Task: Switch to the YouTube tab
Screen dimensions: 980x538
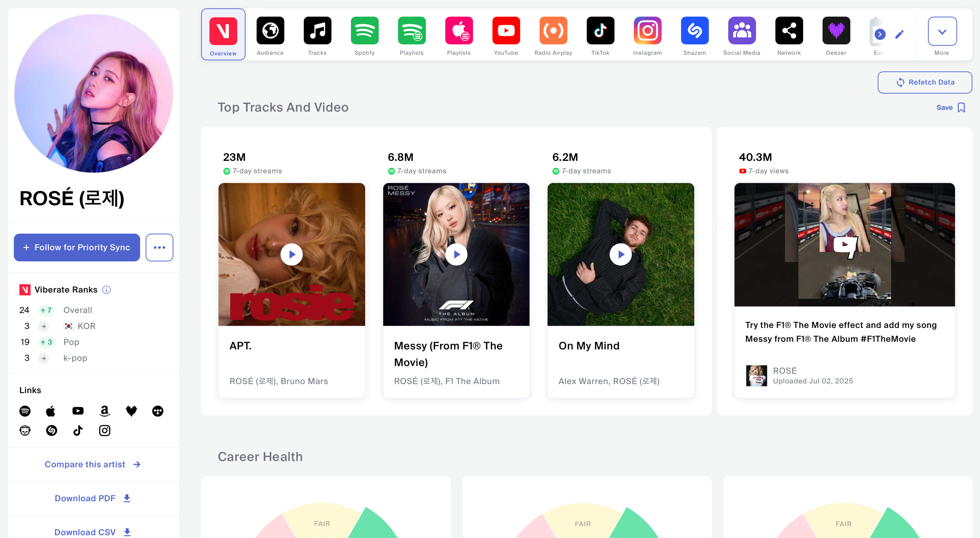Action: (x=506, y=31)
